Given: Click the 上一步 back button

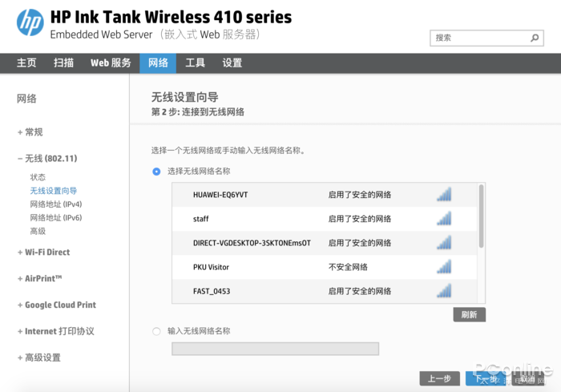Looking at the screenshot, I should [x=439, y=378].
